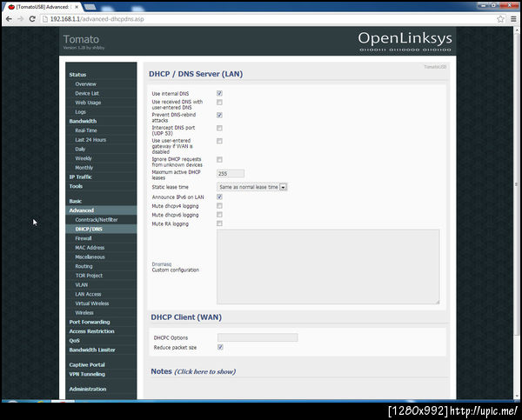Bookmark page with star icon
Viewport: 522px width, 420px height.
[500, 19]
